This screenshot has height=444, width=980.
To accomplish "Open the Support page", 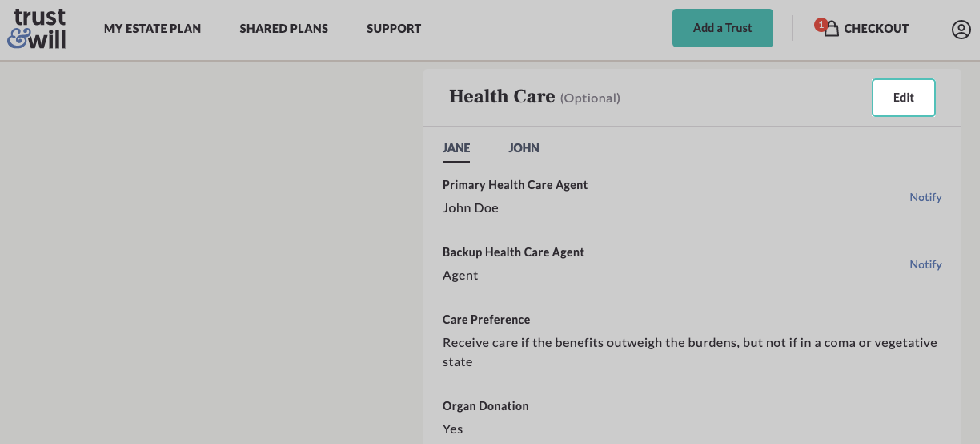I will 394,29.
